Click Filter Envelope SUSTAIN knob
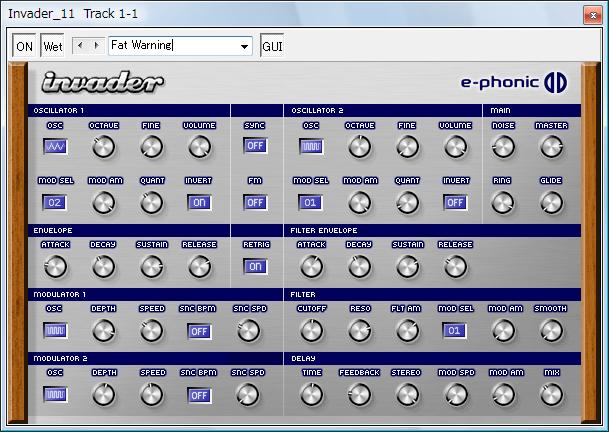The image size is (609, 432). coord(407,267)
